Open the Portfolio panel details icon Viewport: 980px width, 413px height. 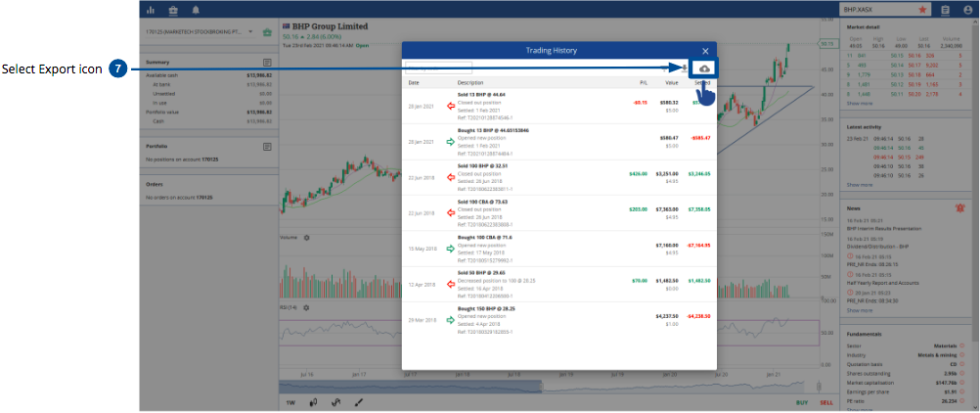click(x=267, y=147)
